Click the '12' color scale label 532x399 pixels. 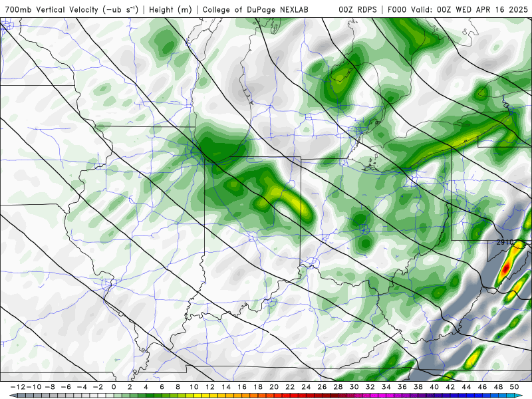(x=210, y=387)
